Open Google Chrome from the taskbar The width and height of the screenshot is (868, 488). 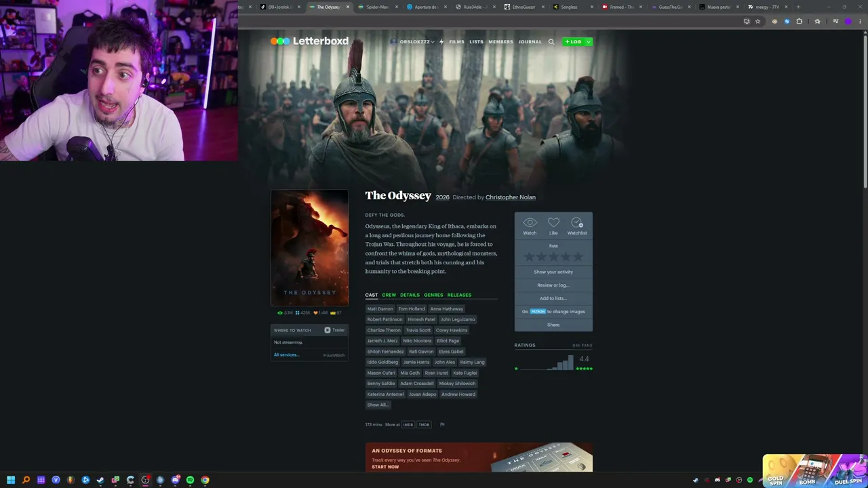coord(205,480)
